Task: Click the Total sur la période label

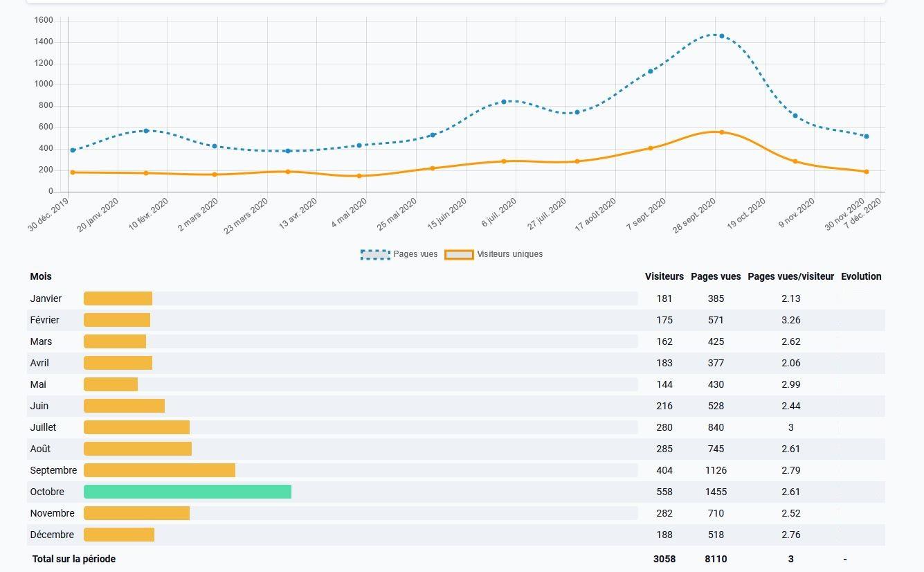Action: click(74, 559)
